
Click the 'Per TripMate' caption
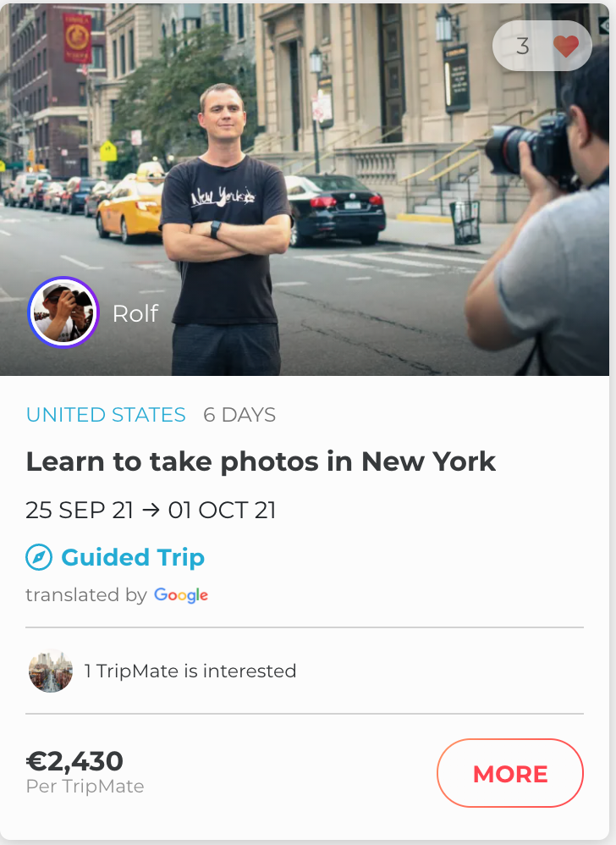coord(85,787)
